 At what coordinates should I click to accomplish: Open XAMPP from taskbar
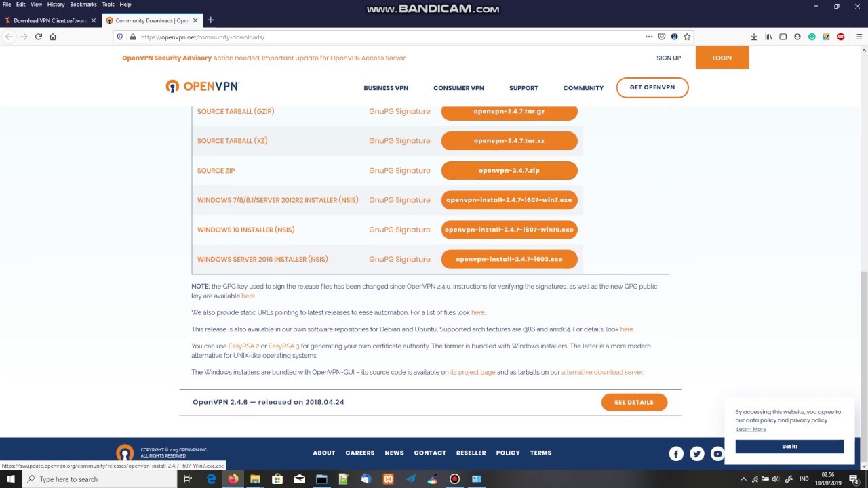pyautogui.click(x=388, y=479)
